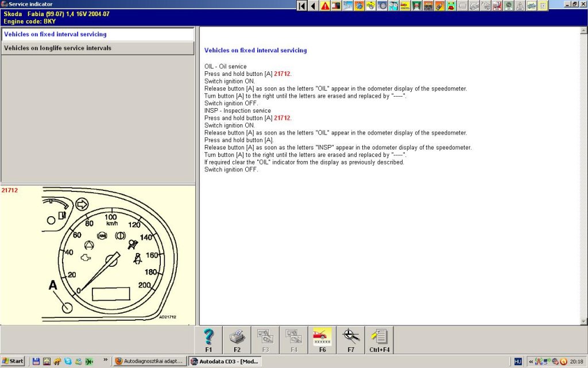Screen dimensions: 588x368
Task: Select Vehicles on longlife service intervals entry
Action: [98, 48]
